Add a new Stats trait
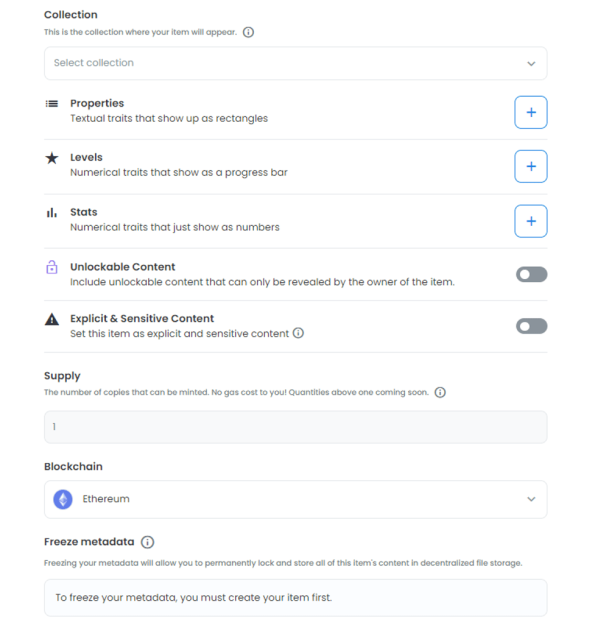609x628 pixels. pyautogui.click(x=531, y=221)
